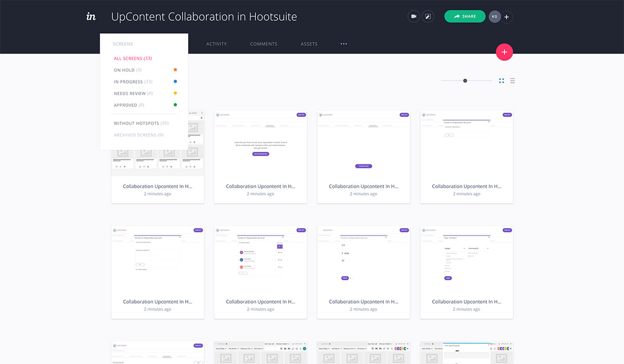624x364 pixels.
Task: Click the KG user avatar
Action: (495, 17)
